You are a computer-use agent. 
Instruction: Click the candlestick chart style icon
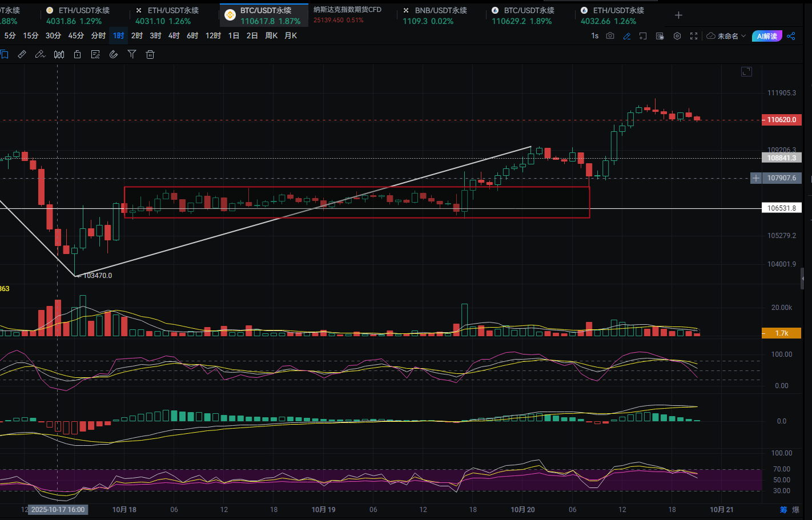(59, 54)
